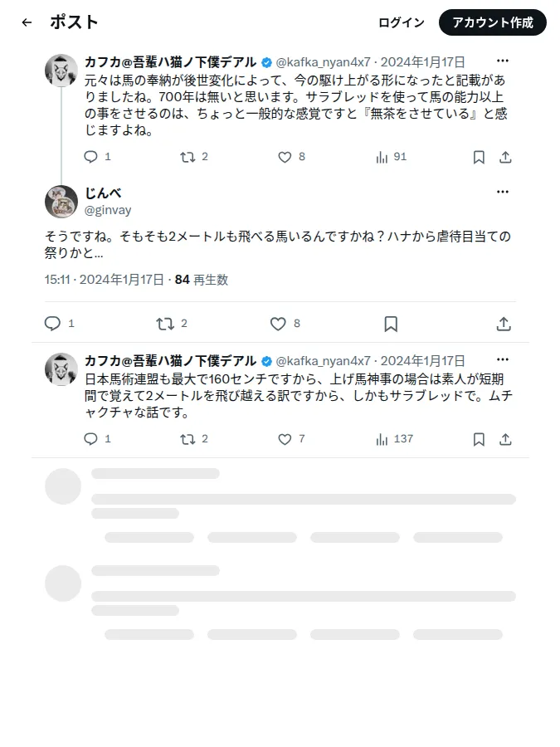Screen dimensions: 560x747
Task: Bookmark the first カフカ post
Action: 479,157
